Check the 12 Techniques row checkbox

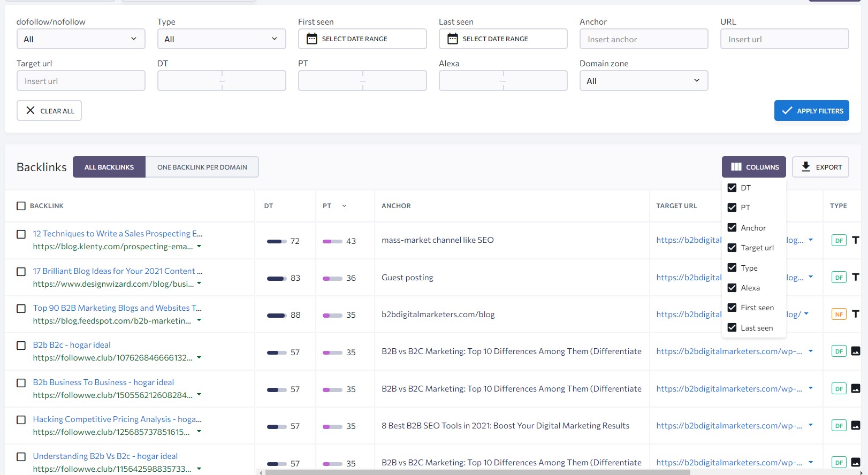[x=21, y=234]
